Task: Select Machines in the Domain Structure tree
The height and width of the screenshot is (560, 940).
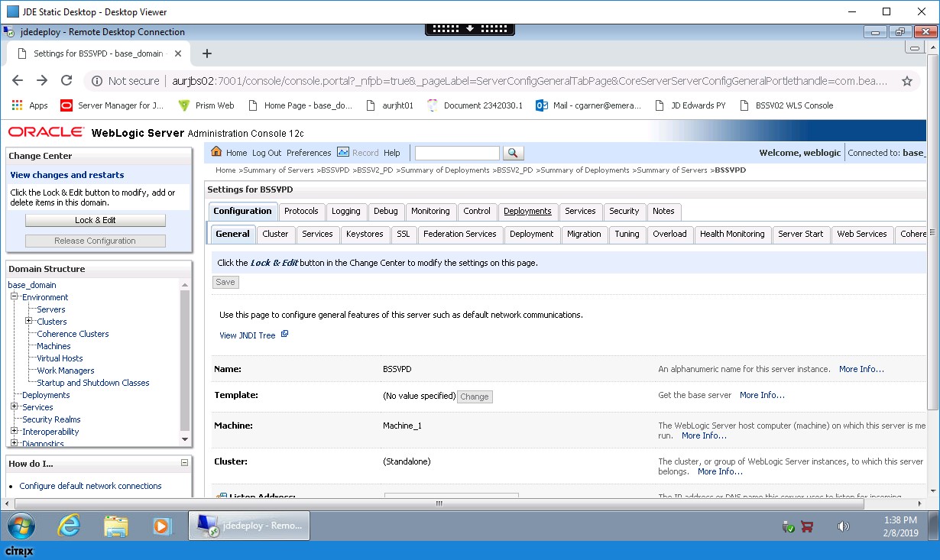Action: click(53, 346)
